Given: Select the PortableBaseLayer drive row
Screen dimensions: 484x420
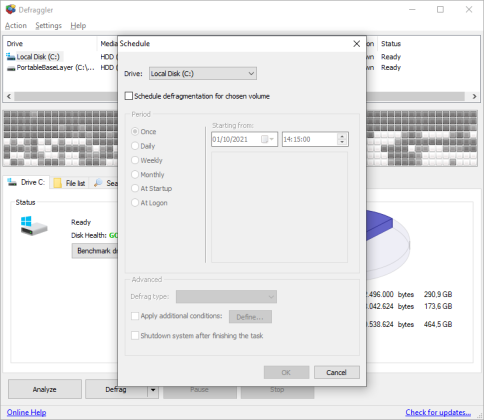Looking at the screenshot, I should (x=50, y=68).
